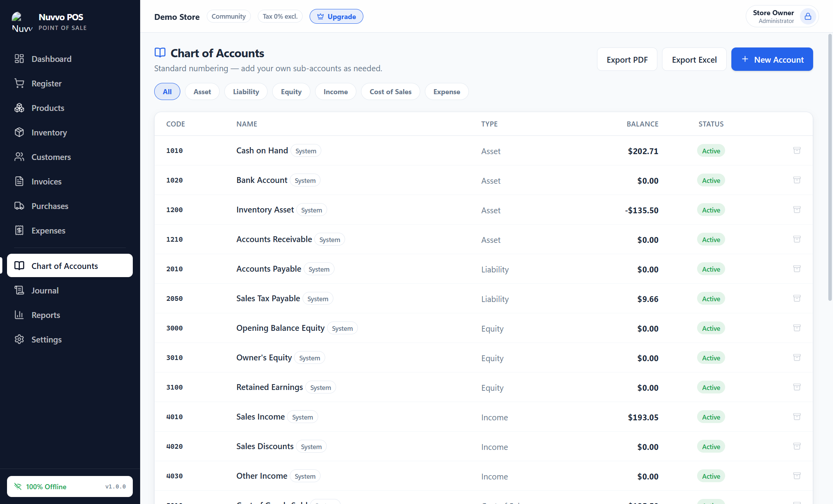Click the Nuvvo POS logo
Screen dimensions: 833x504
(x=21, y=22)
